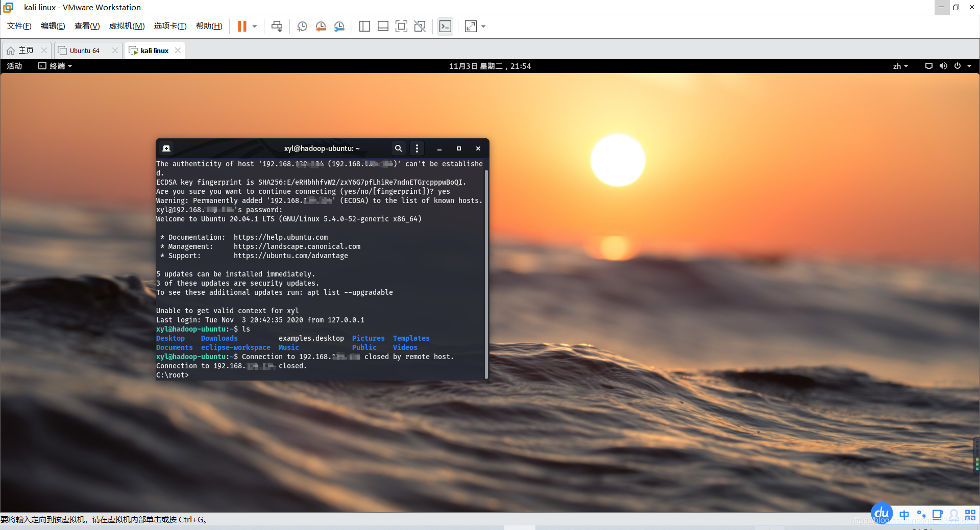The height and width of the screenshot is (530, 980).
Task: Open a new tab in the terminal window
Action: pos(166,148)
